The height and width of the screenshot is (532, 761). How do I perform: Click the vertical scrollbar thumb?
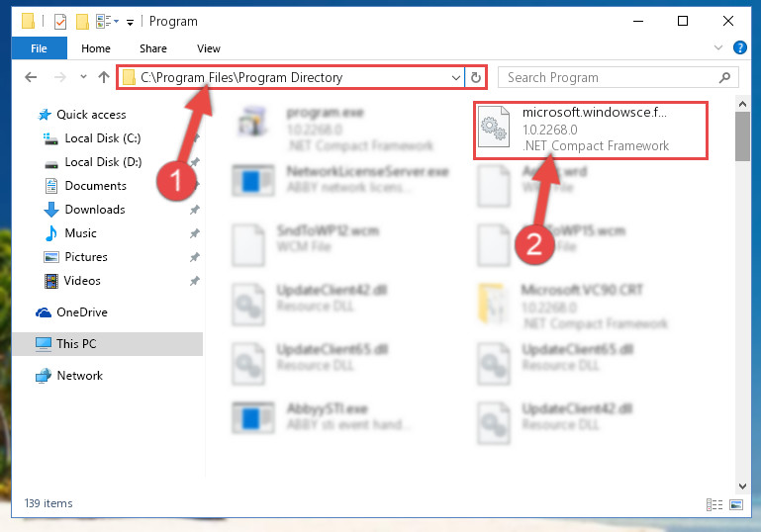pyautogui.click(x=742, y=136)
